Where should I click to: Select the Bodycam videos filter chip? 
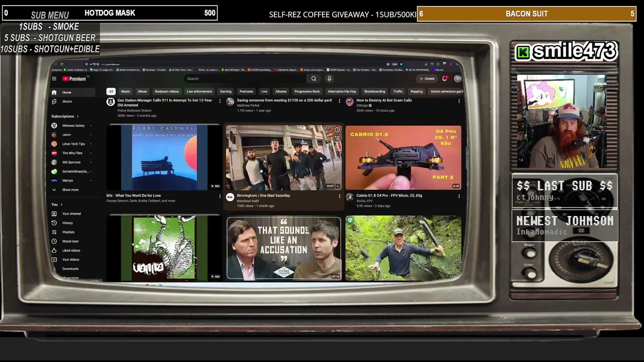tap(167, 92)
